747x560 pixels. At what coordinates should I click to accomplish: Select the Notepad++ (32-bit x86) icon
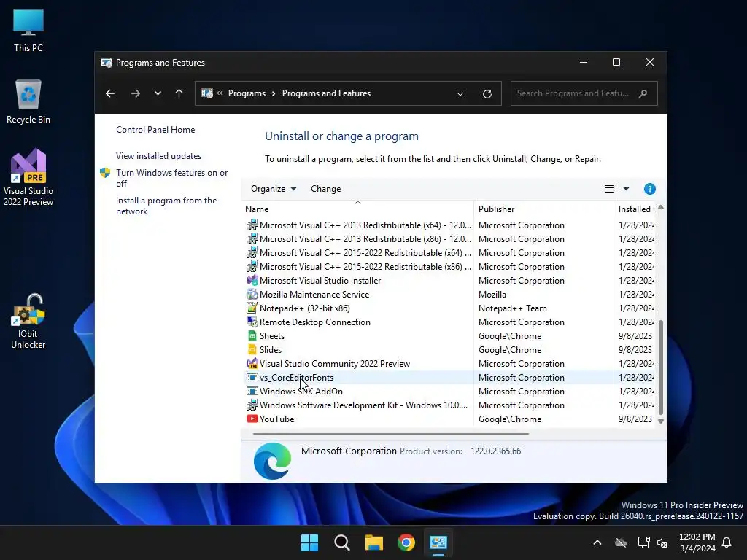(x=252, y=308)
